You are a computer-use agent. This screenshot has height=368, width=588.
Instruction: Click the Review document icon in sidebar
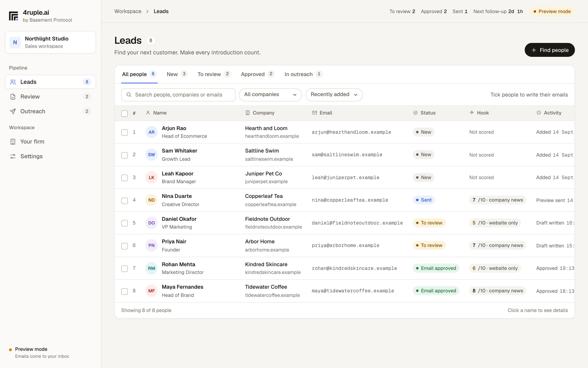(x=13, y=97)
